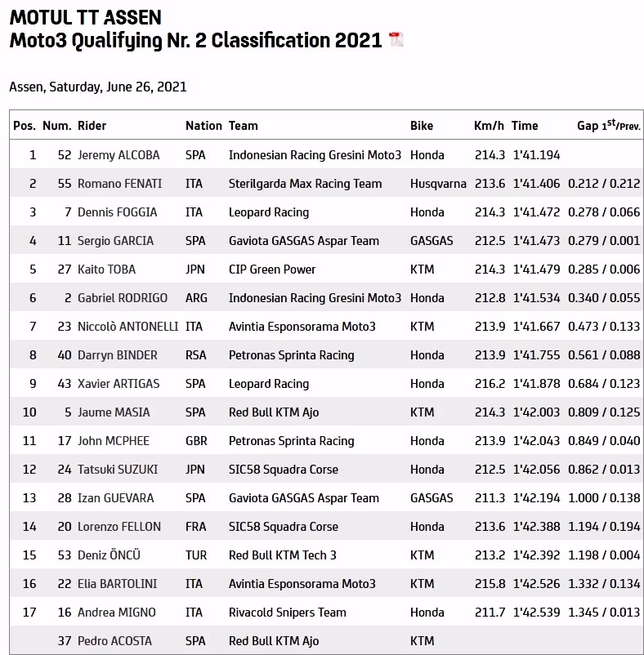Select the Red Bull KTM Tech 3 team

click(283, 555)
